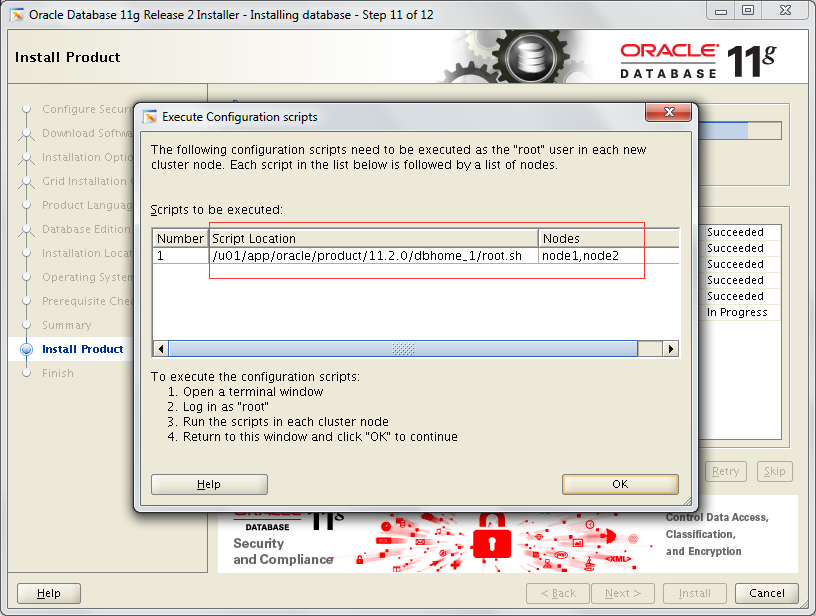Image resolution: width=816 pixels, height=616 pixels.
Task: Open the installer Help button at bottom
Action: 49,593
